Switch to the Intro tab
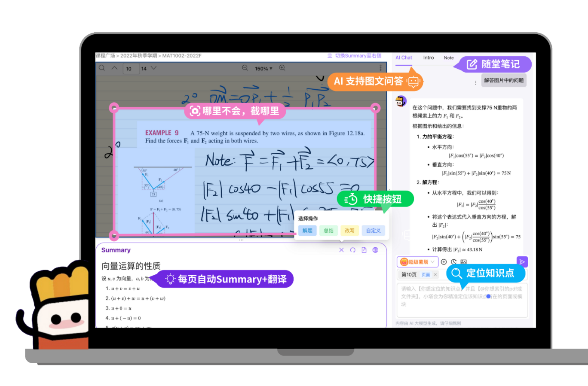The height and width of the screenshot is (386, 588). (x=428, y=58)
